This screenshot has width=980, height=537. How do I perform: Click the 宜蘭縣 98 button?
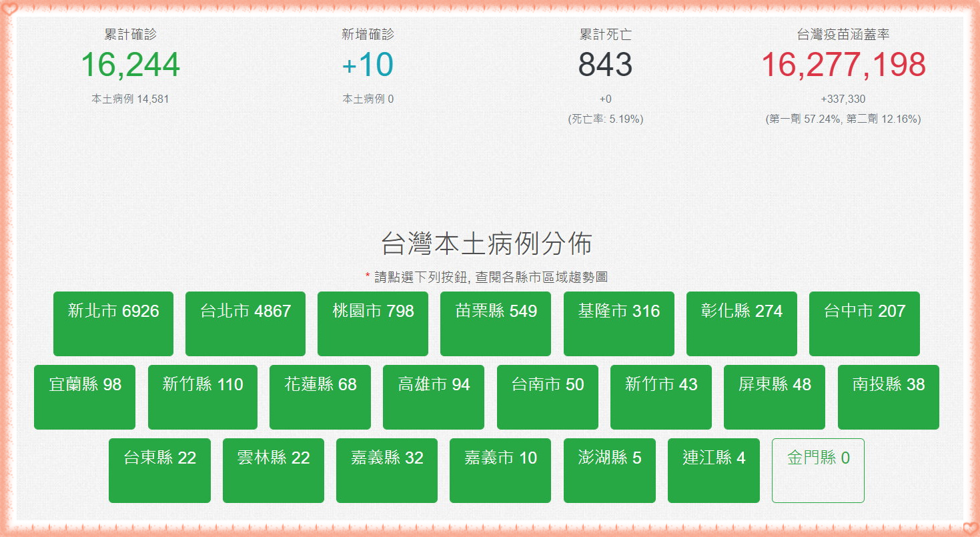pos(85,397)
